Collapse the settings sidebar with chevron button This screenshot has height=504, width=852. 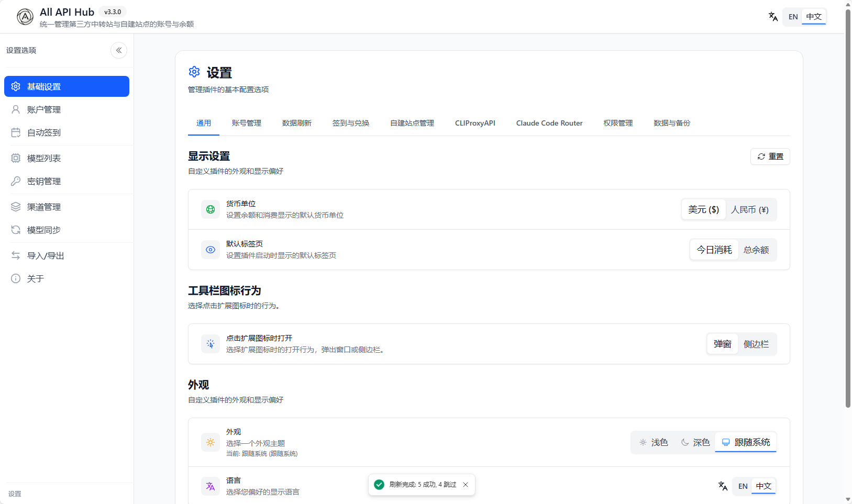tap(119, 50)
